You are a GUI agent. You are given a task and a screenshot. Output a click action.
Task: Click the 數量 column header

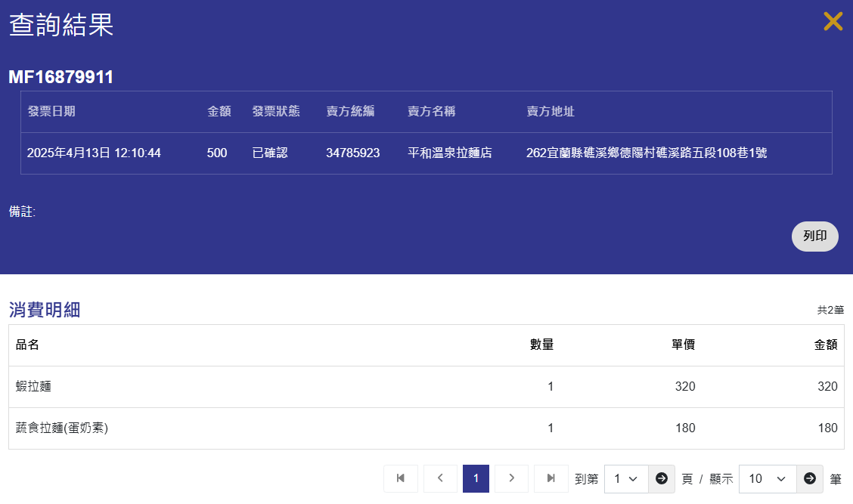(x=541, y=345)
